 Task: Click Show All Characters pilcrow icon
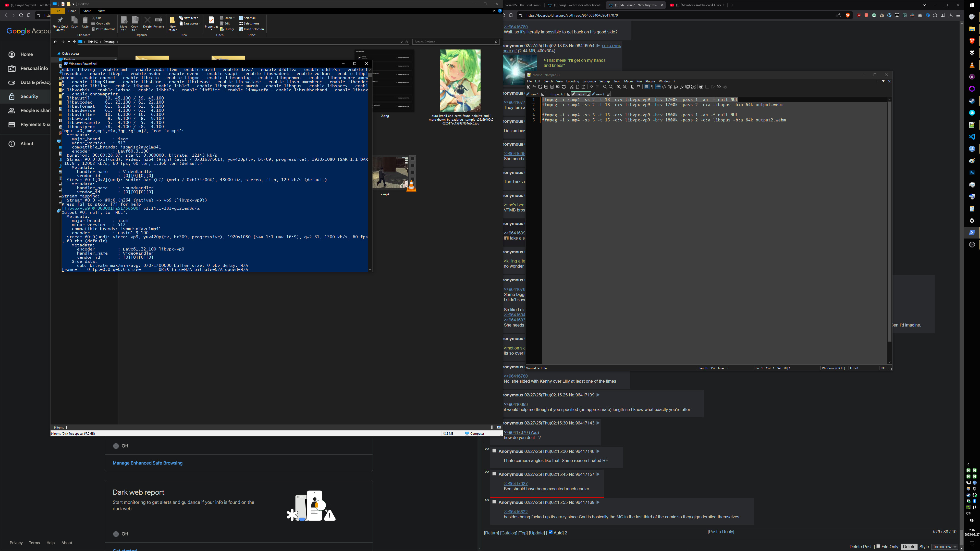(653, 87)
